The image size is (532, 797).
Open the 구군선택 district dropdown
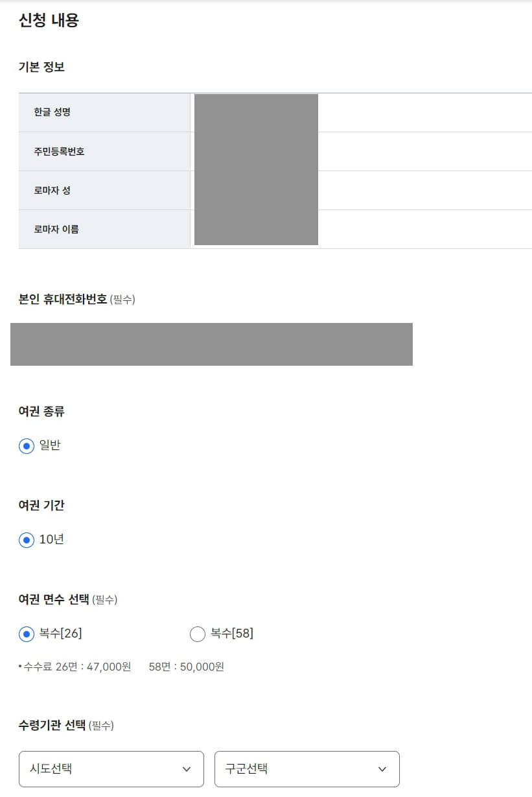coord(306,769)
